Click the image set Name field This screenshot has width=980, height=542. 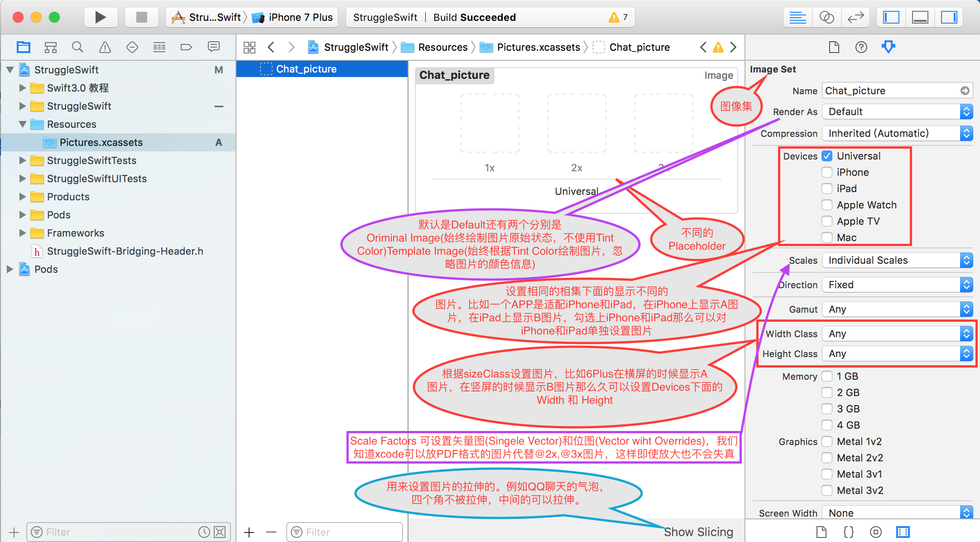(x=898, y=91)
